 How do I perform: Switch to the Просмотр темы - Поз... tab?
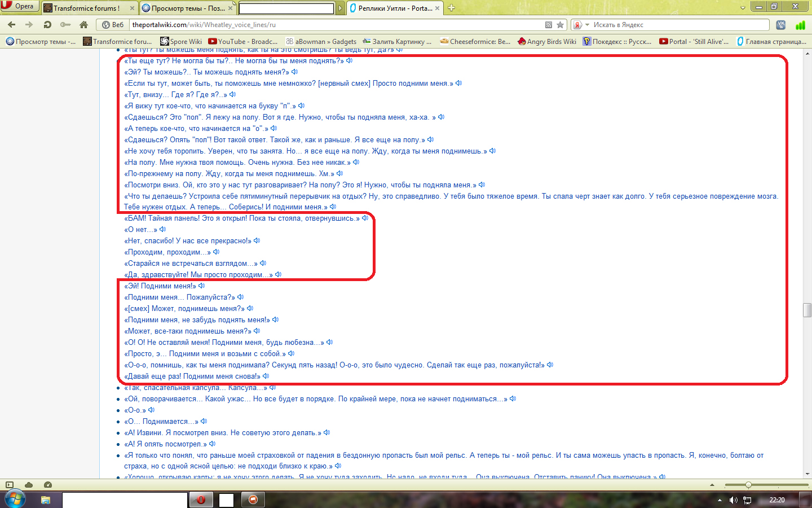coord(188,8)
